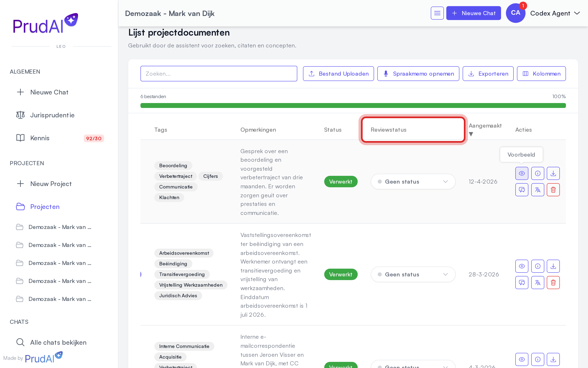588x368 pixels.
Task: Open info icon for 28-3-2026 document
Action: (x=537, y=266)
